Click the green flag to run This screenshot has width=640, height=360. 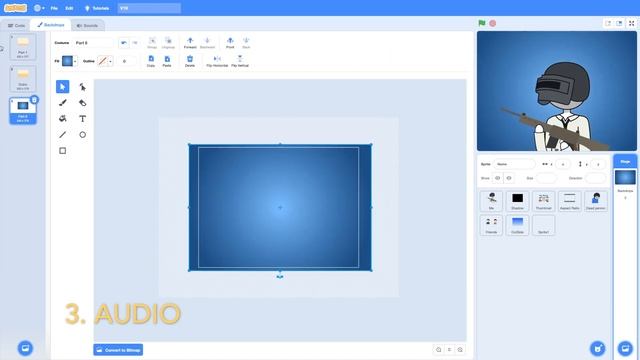tap(482, 23)
